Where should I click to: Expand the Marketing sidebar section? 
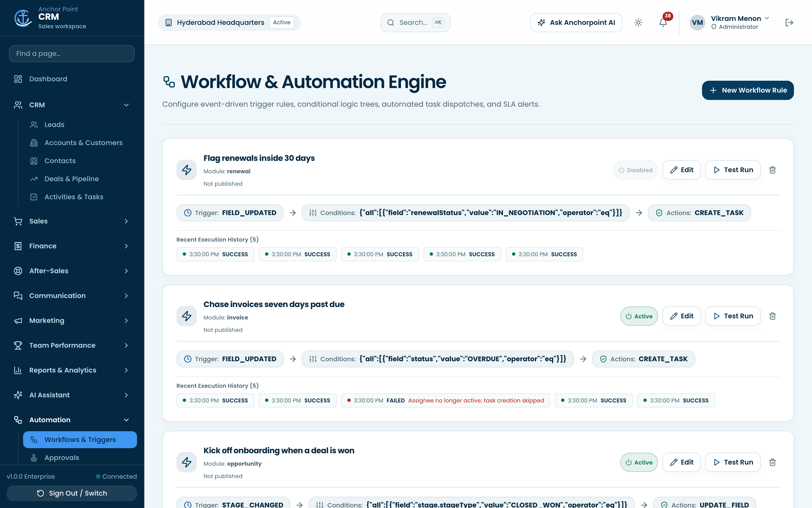(72, 321)
